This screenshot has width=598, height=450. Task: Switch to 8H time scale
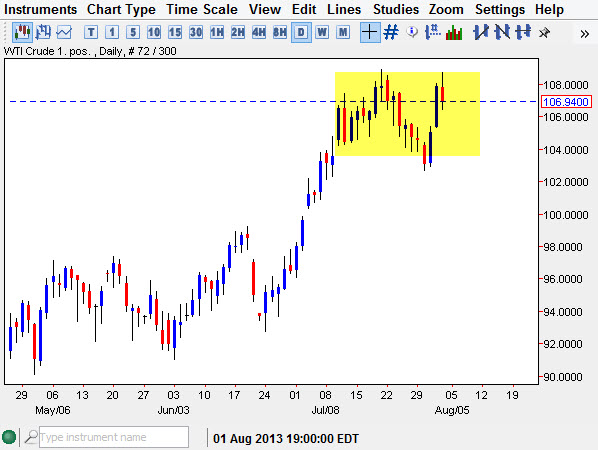(x=280, y=32)
